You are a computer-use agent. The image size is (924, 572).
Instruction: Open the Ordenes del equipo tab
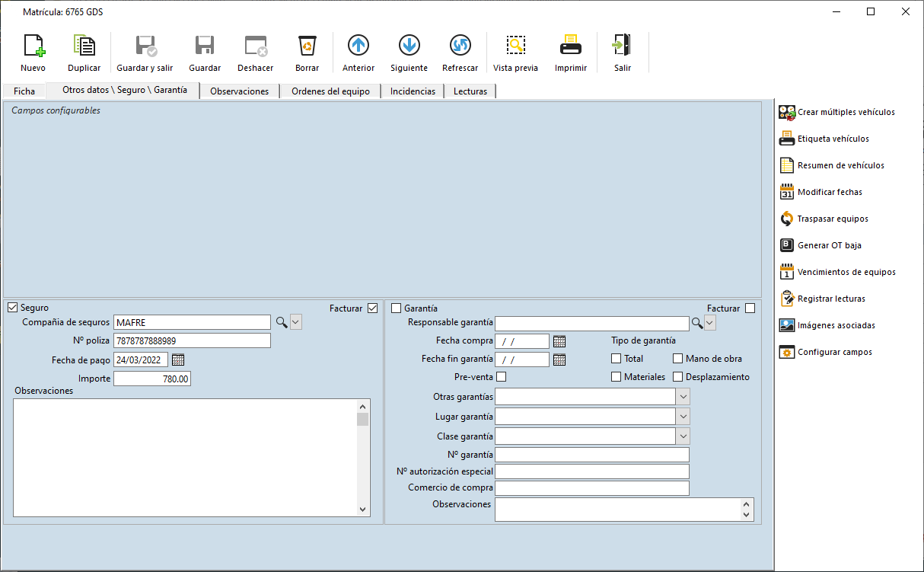click(330, 91)
